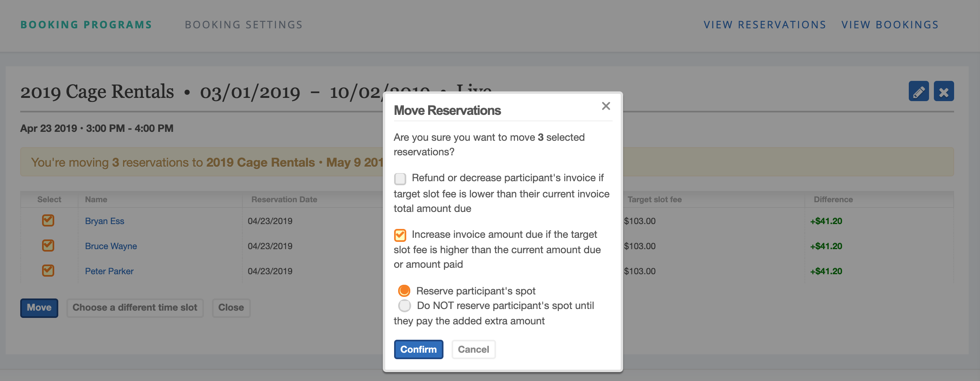Click Bruce Wayne's +$41.20 difference value
Image resolution: width=980 pixels, height=381 pixels.
[826, 246]
